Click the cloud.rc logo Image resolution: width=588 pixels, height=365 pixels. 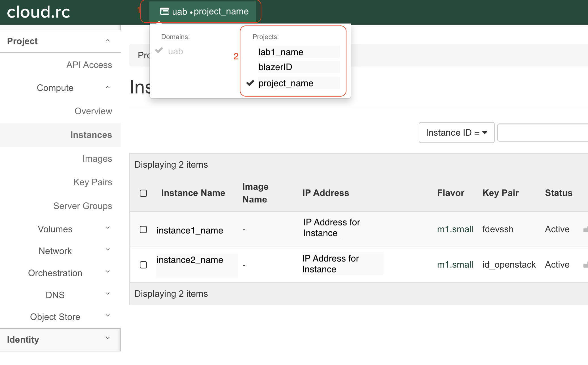pos(38,12)
